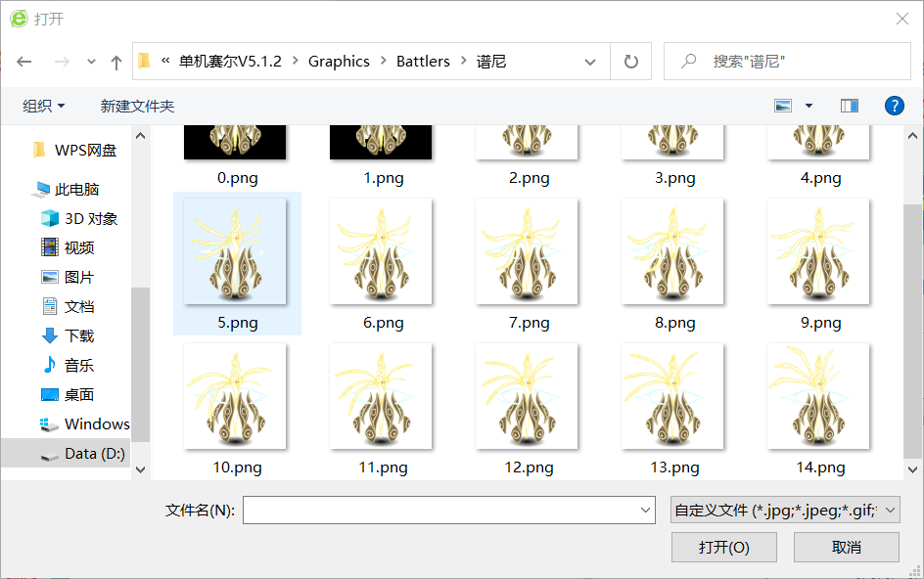Open the help button
924x579 pixels.
click(x=894, y=106)
